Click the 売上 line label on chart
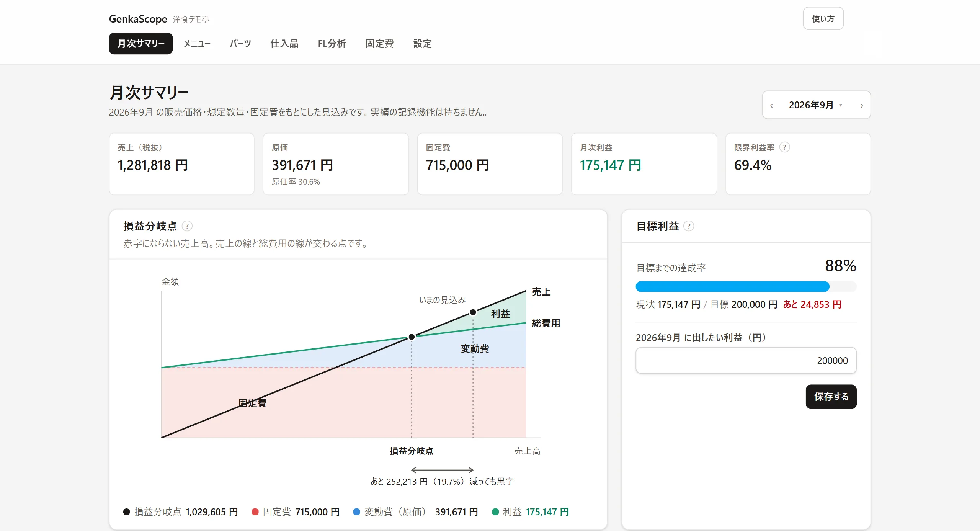This screenshot has width=980, height=531. click(x=541, y=292)
